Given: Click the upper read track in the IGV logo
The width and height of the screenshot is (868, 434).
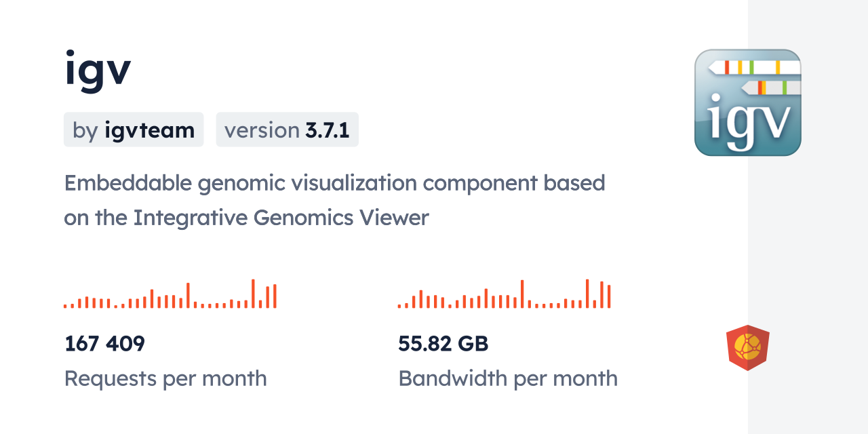Looking at the screenshot, I should pos(754,67).
